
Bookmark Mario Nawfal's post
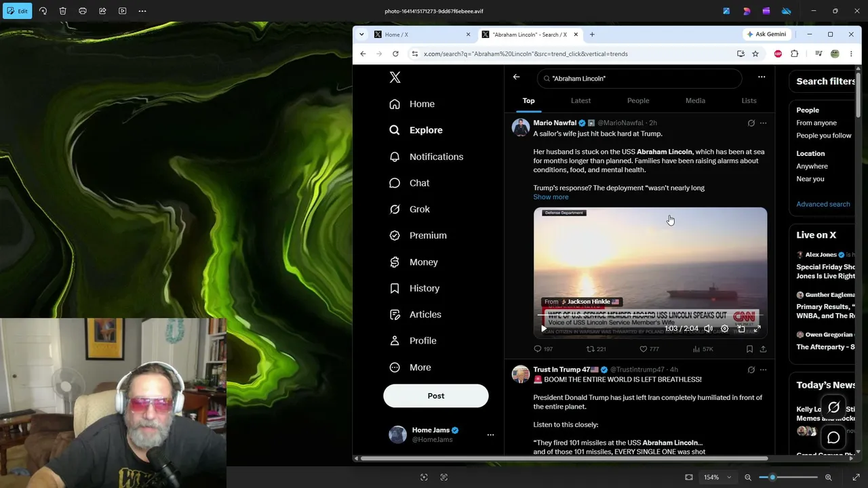coord(749,349)
